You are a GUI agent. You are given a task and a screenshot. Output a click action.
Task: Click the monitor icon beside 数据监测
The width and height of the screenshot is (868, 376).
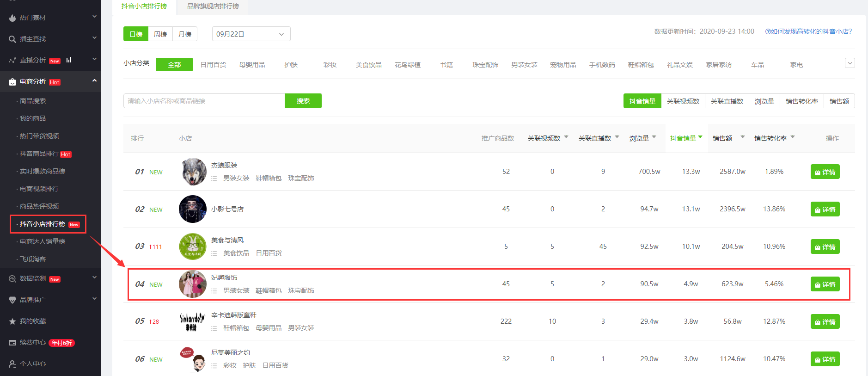click(x=12, y=279)
